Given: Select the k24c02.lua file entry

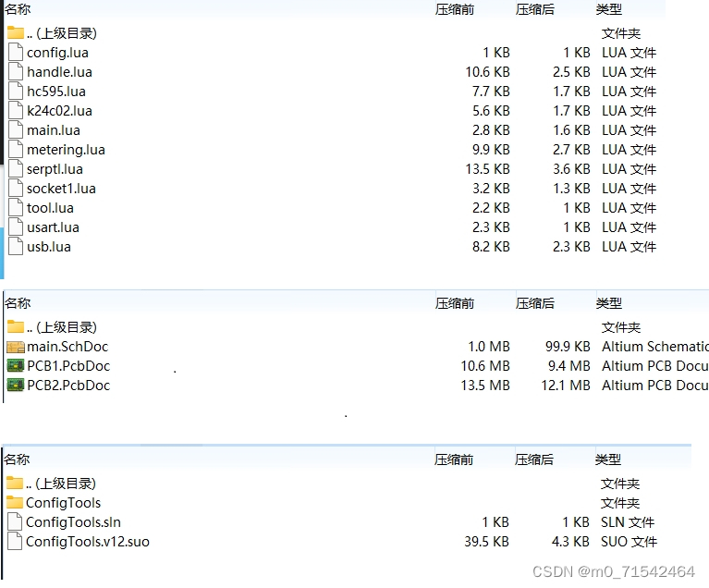Looking at the screenshot, I should [59, 111].
